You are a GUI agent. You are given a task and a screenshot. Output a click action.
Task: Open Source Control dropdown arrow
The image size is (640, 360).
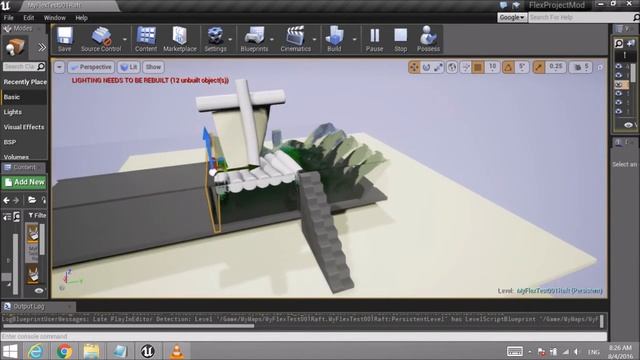click(x=125, y=40)
